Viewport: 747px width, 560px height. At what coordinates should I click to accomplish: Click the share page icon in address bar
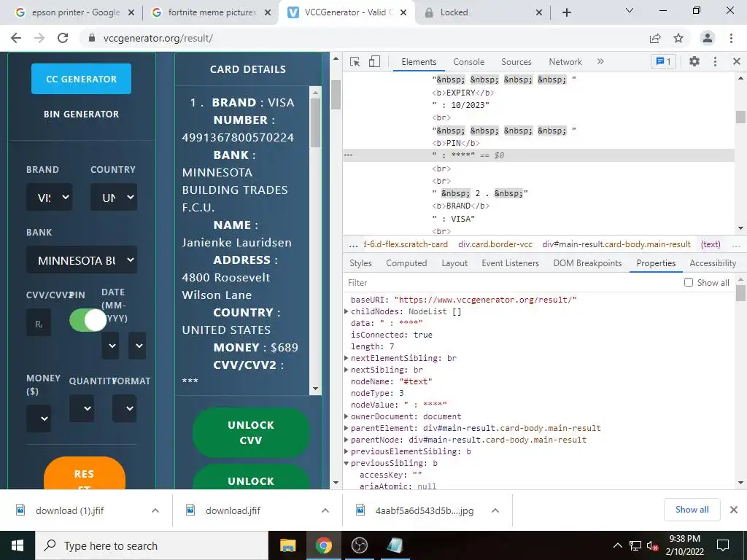[655, 38]
